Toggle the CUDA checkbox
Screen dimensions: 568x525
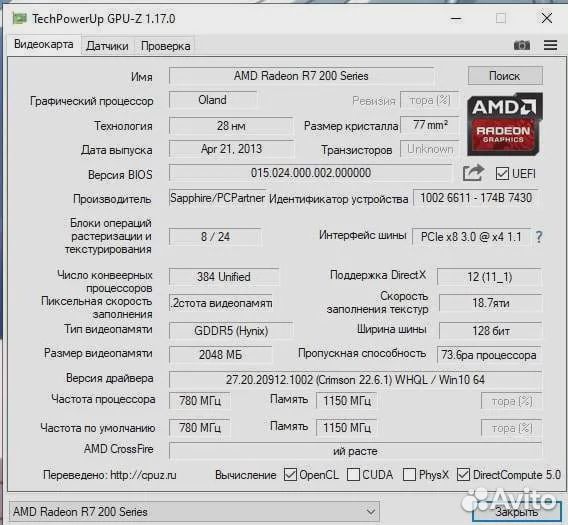tap(353, 475)
